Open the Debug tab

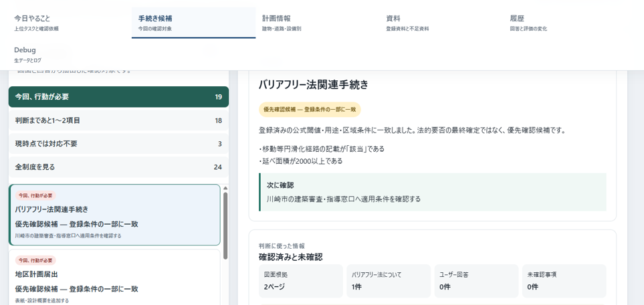tap(70, 54)
